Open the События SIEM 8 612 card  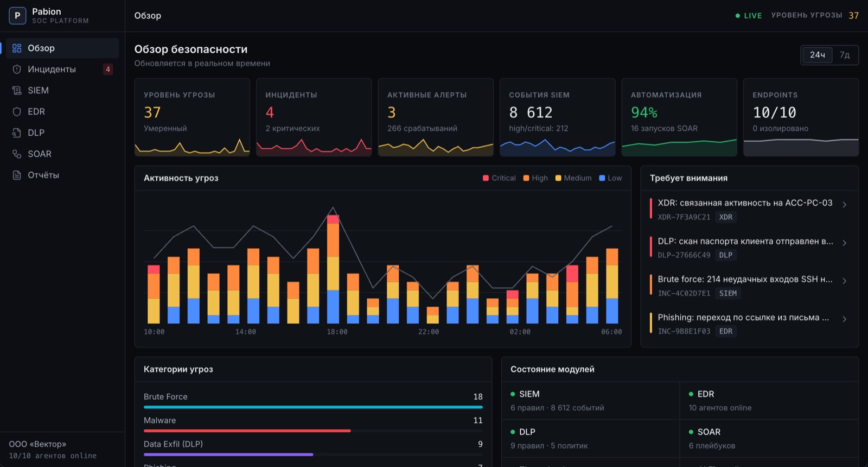pos(557,117)
